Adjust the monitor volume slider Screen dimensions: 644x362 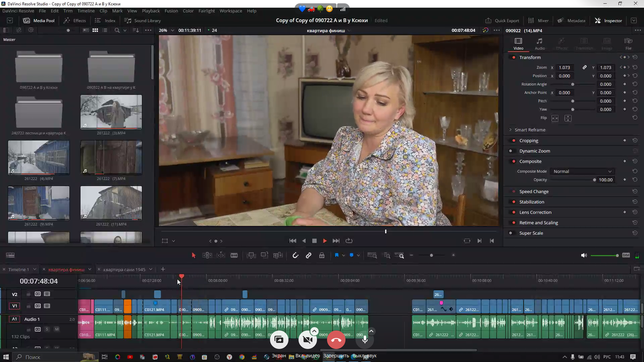(x=605, y=255)
